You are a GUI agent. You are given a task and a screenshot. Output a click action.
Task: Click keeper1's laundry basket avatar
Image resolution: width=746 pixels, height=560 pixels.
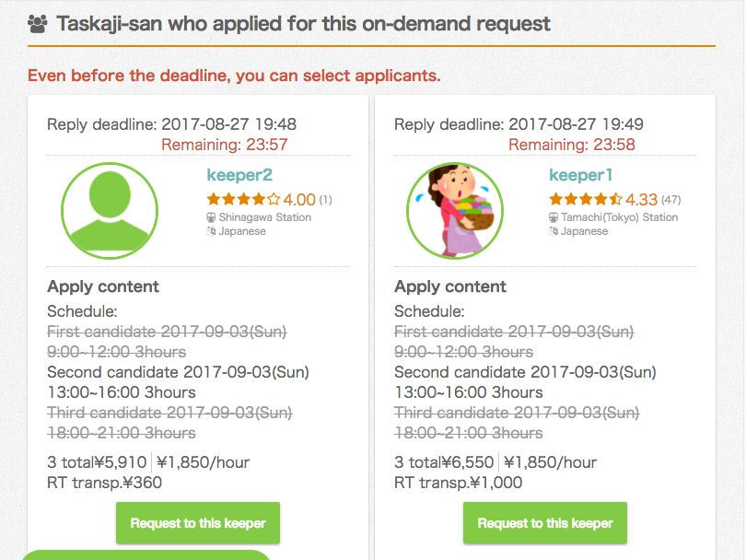click(x=455, y=211)
